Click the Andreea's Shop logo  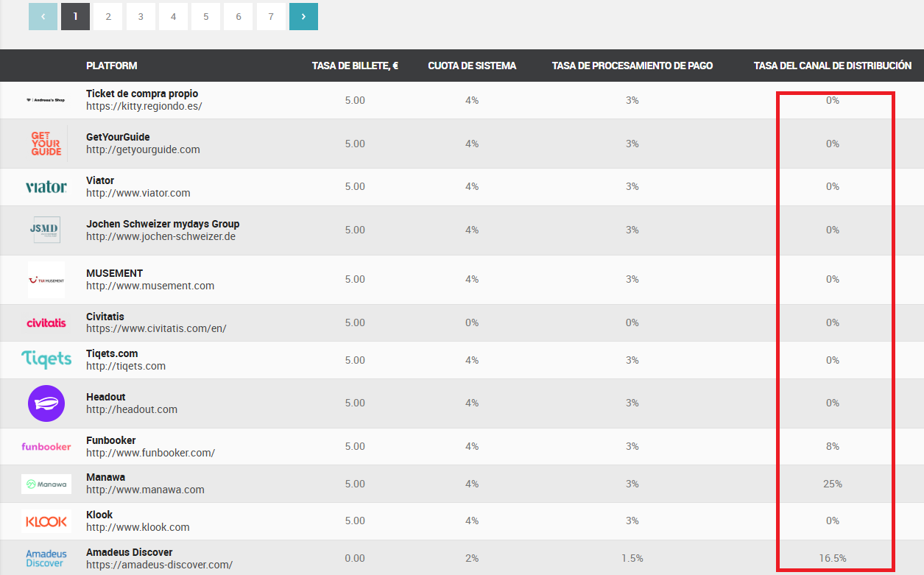[x=46, y=100]
